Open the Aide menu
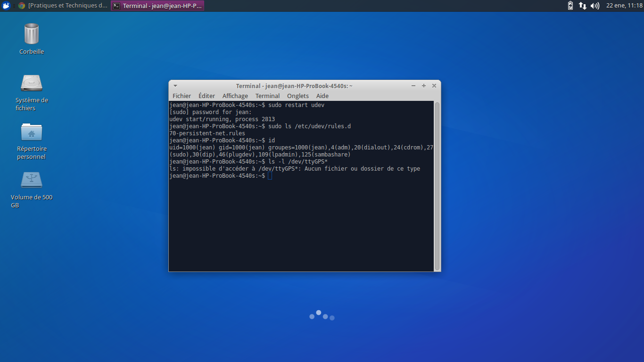The width and height of the screenshot is (644, 362). coord(322,96)
